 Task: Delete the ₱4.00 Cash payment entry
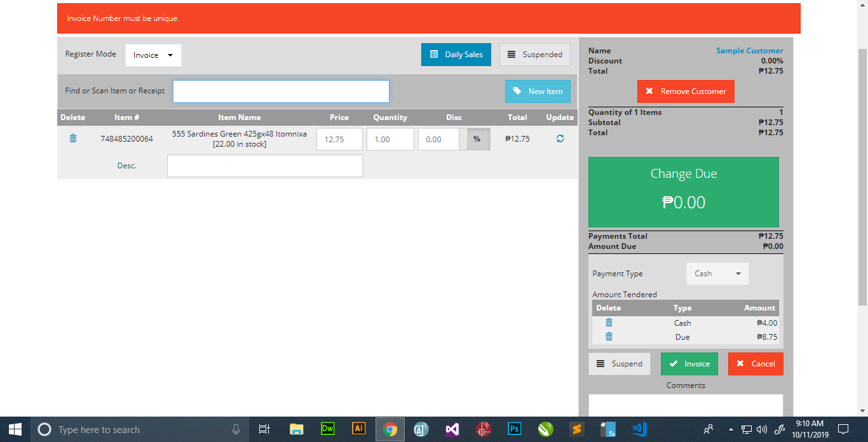[x=608, y=323]
